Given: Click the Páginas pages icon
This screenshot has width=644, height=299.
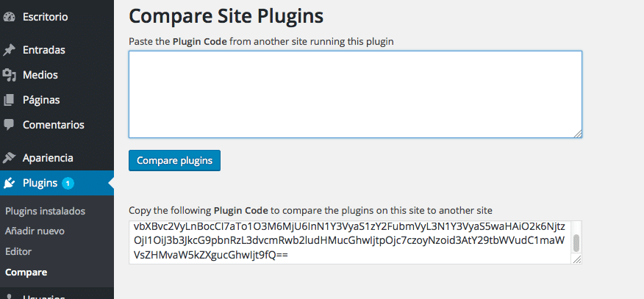Looking at the screenshot, I should pyautogui.click(x=9, y=100).
